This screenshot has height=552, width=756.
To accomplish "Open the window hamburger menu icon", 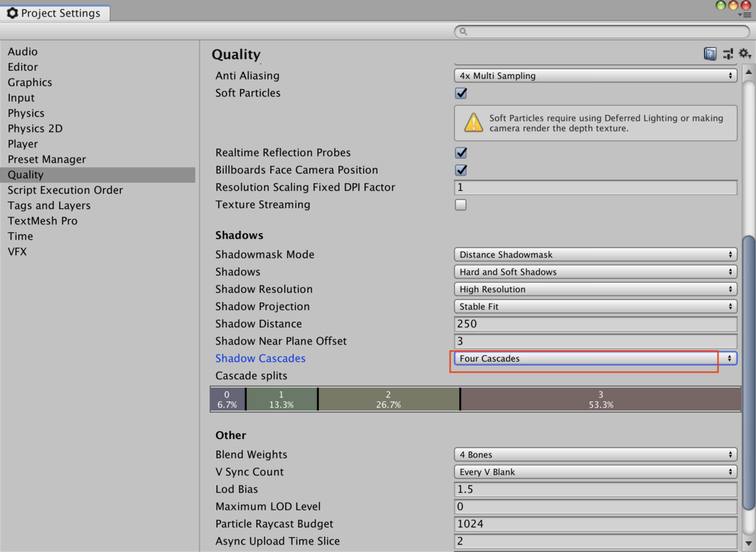I will 746,16.
